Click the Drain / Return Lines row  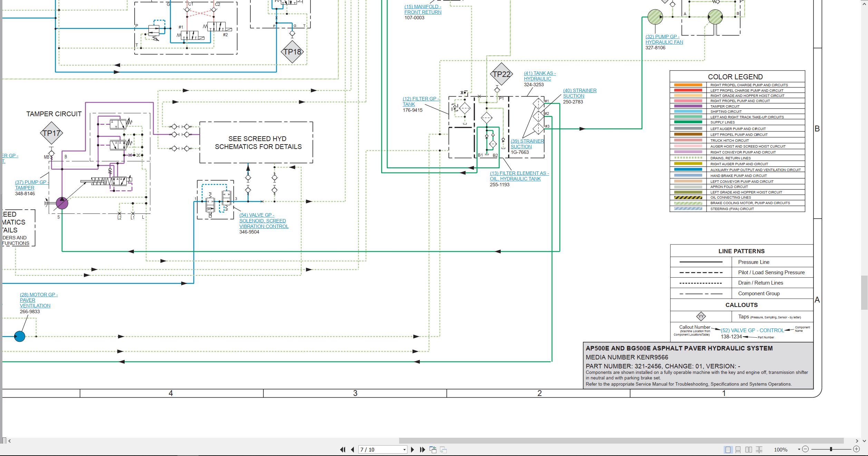pos(742,283)
